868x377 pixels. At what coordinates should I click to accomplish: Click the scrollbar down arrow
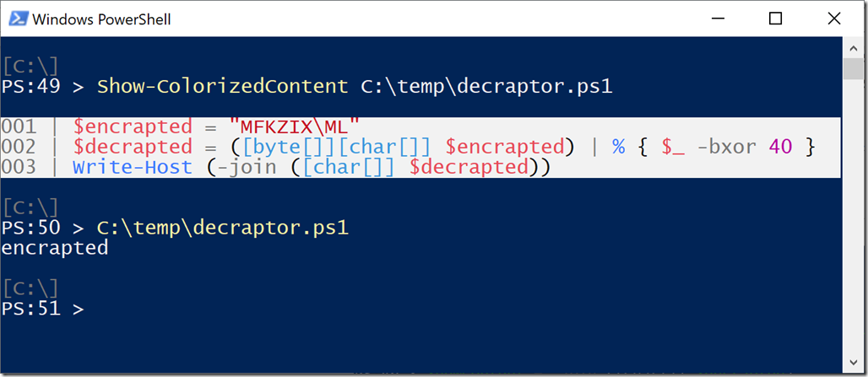click(x=853, y=363)
